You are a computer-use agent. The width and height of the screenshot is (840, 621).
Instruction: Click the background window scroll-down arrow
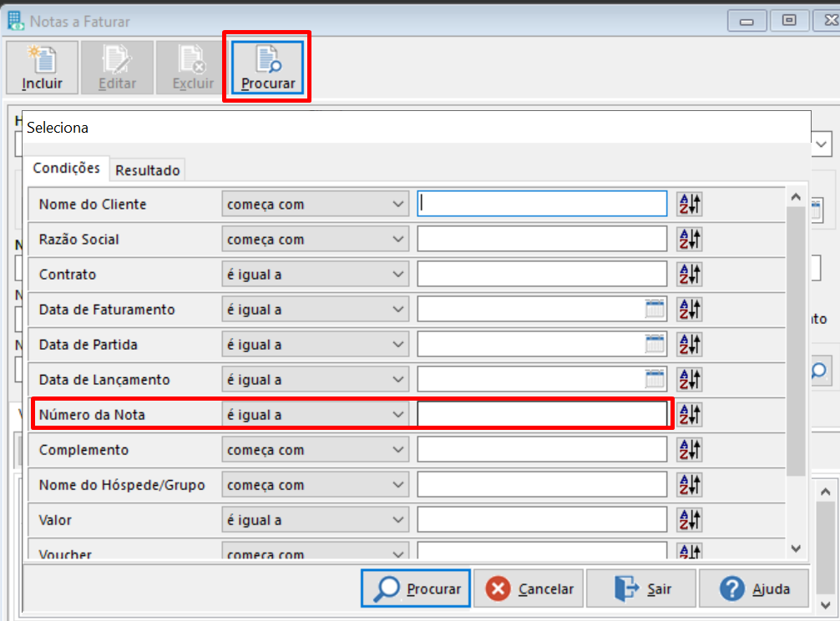826,605
